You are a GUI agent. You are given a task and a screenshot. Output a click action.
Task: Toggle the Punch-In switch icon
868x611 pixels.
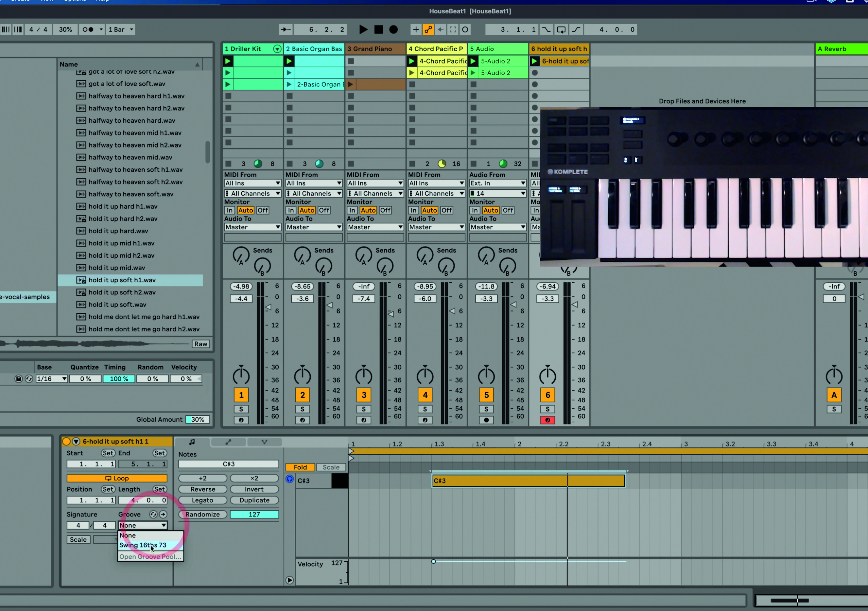tap(546, 29)
